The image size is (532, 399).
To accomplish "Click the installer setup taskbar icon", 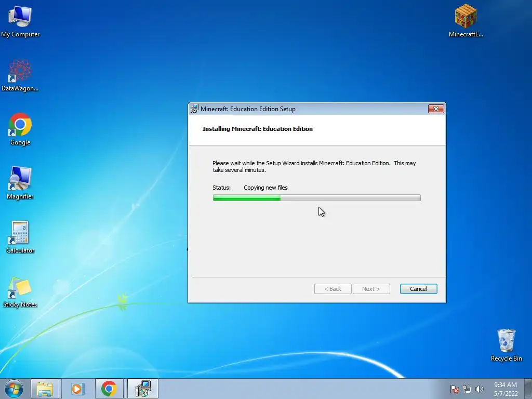I will pos(142,389).
